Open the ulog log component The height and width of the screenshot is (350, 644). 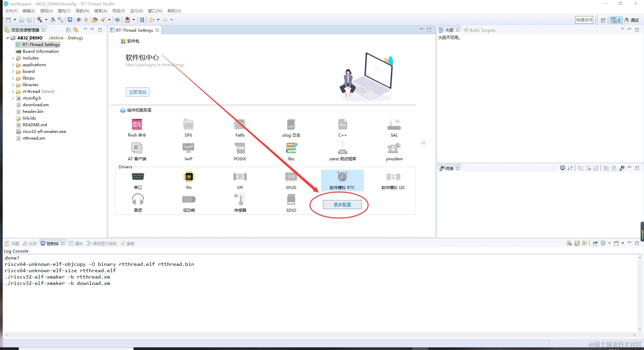click(x=291, y=125)
